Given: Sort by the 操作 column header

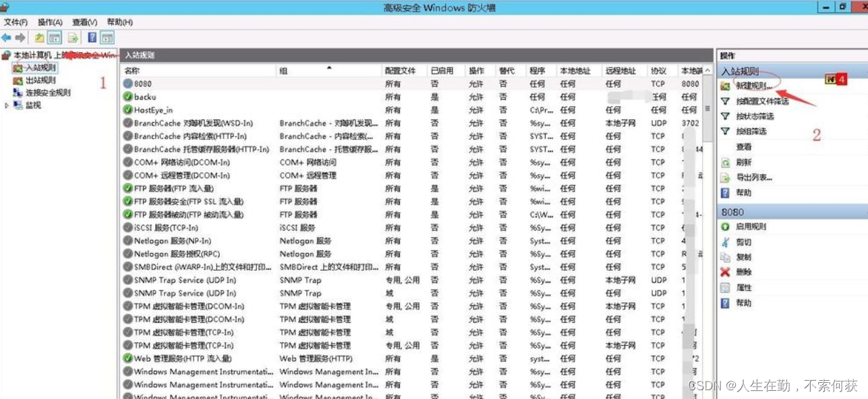Looking at the screenshot, I should coord(481,70).
